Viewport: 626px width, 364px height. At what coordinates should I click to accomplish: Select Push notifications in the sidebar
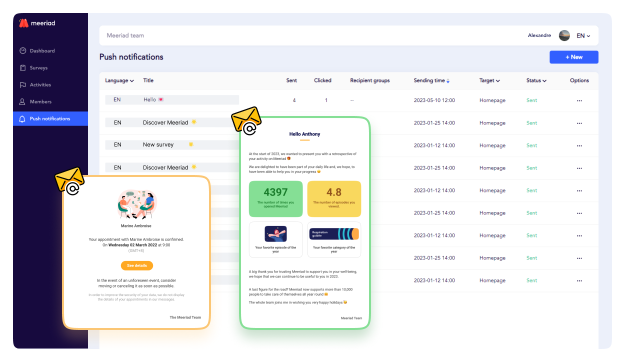point(50,119)
